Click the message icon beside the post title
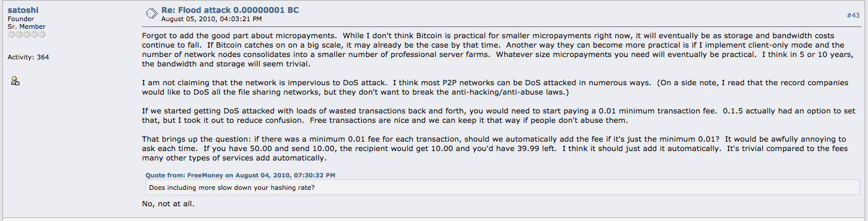Viewport: 868px width, 221px height. pyautogui.click(x=151, y=13)
